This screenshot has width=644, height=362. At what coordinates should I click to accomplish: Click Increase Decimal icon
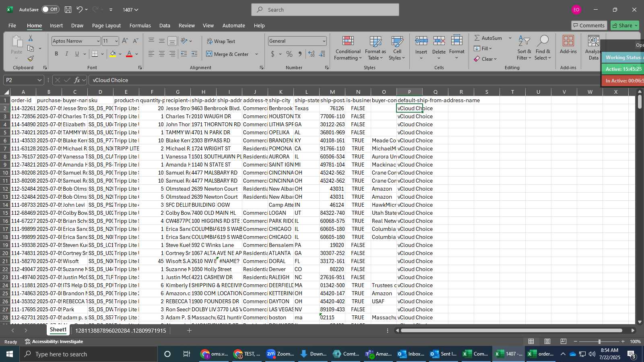click(x=311, y=54)
